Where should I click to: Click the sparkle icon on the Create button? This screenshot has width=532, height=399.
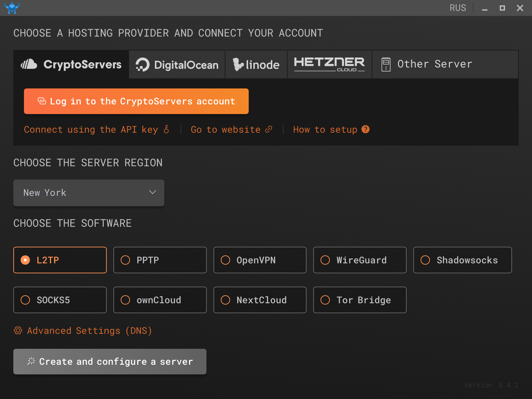[31, 361]
